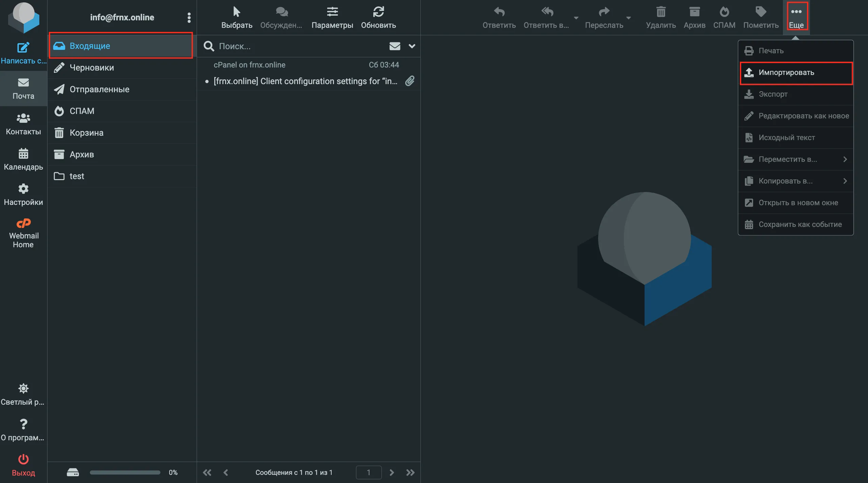Open the СПАМ folder in folder list
This screenshot has width=868, height=483.
point(122,111)
